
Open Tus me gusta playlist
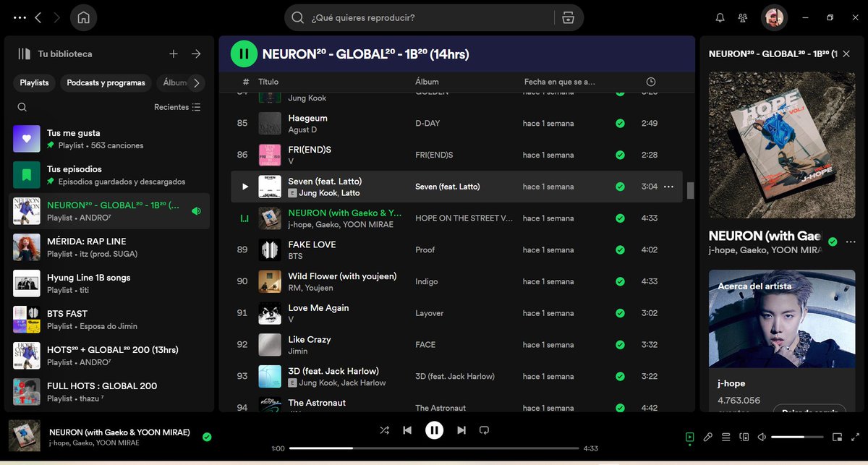click(x=109, y=139)
